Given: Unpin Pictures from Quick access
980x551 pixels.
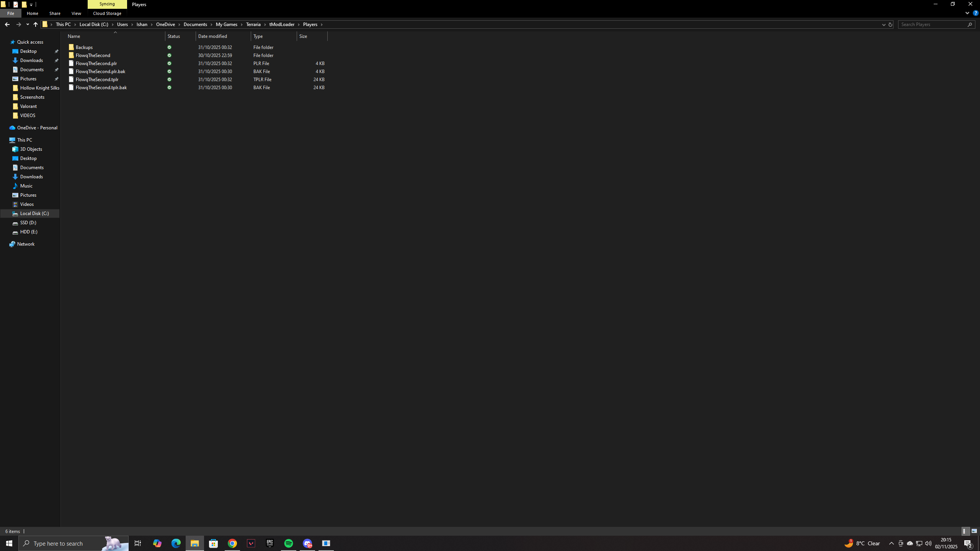Looking at the screenshot, I should coord(57,78).
